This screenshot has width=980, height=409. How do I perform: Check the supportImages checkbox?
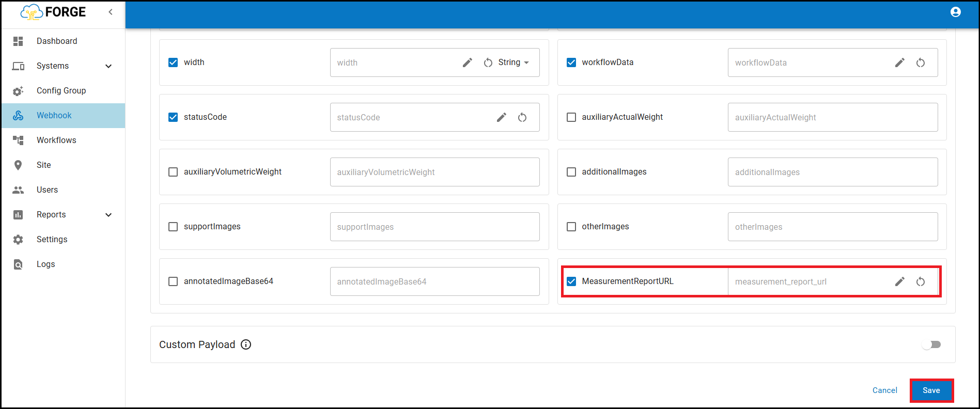point(173,227)
